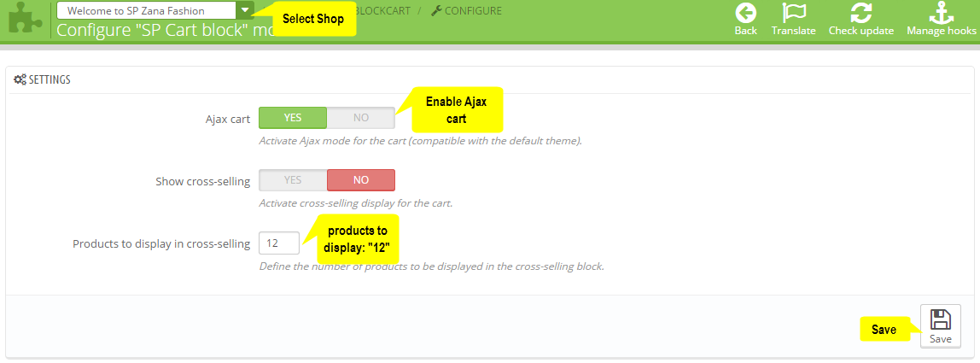The height and width of the screenshot is (363, 980).
Task: Set Show cross-selling to NO
Action: coord(360,180)
